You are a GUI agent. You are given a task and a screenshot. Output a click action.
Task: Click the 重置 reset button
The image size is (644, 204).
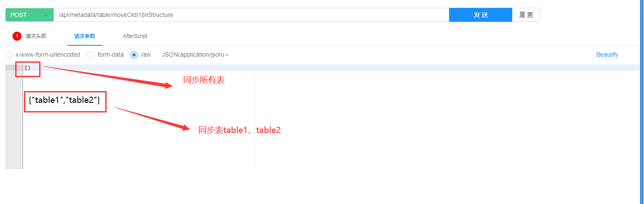[526, 15]
